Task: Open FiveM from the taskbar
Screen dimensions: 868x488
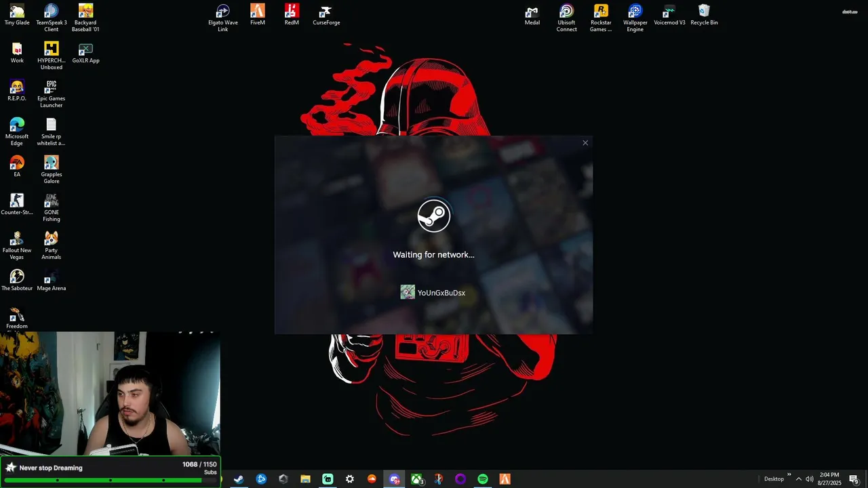Action: pyautogui.click(x=505, y=479)
